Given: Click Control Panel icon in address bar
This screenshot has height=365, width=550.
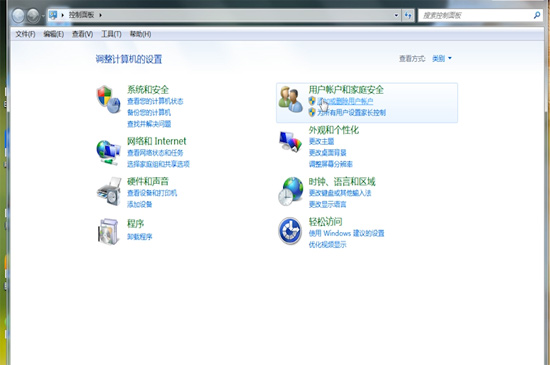Looking at the screenshot, I should pyautogui.click(x=53, y=15).
